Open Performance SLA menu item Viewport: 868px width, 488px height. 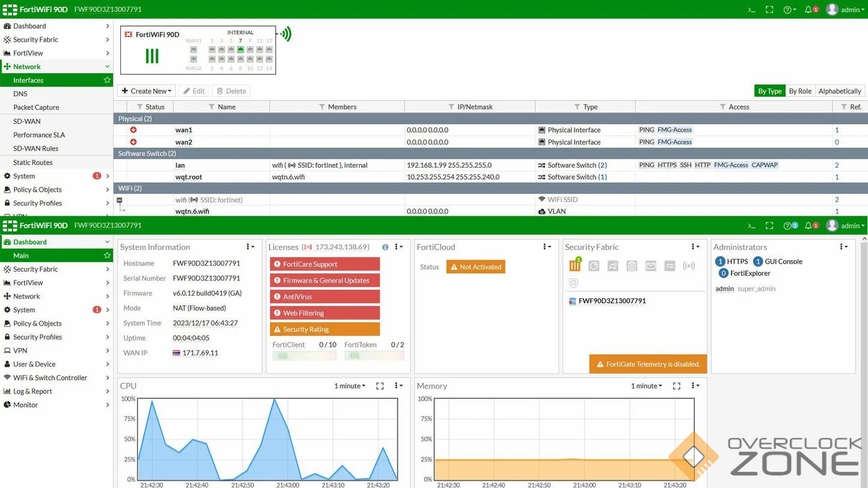[57, 135]
